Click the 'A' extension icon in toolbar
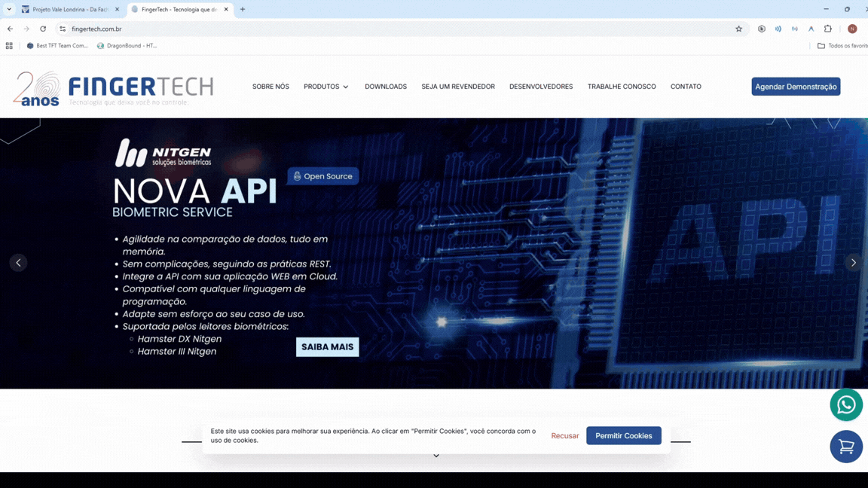Image resolution: width=868 pixels, height=488 pixels. 811,29
